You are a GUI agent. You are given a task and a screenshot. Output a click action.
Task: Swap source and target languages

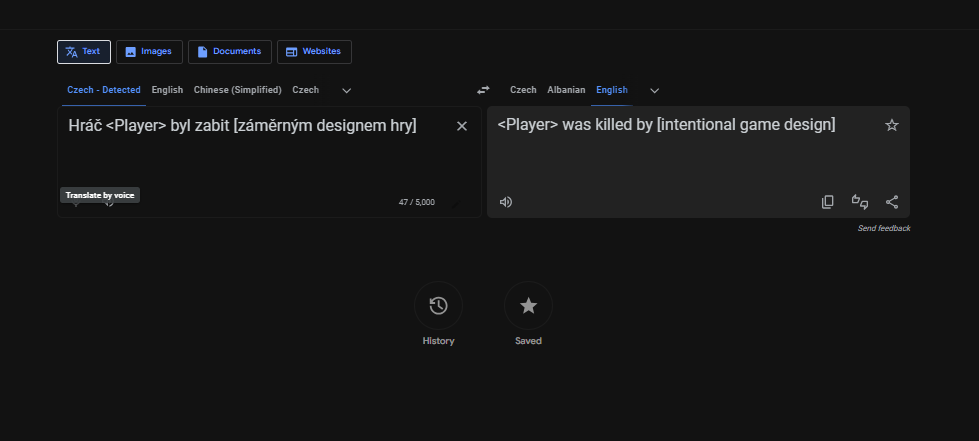[x=483, y=90]
